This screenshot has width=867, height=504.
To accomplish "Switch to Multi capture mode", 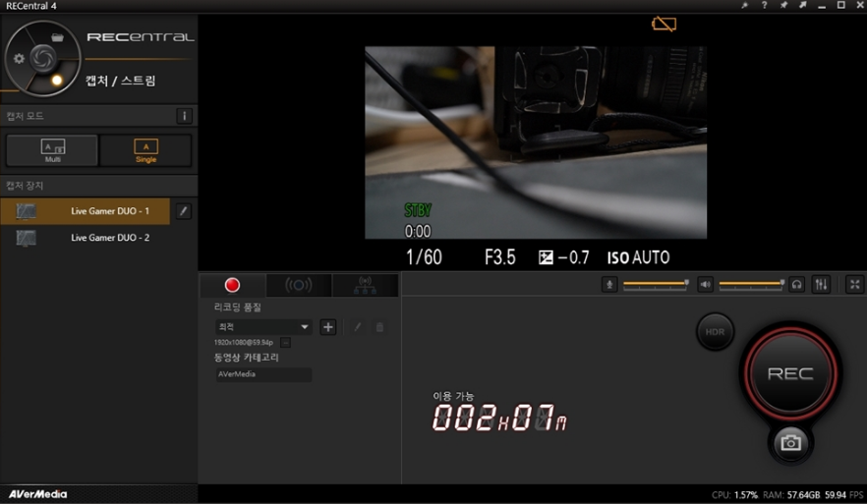I will (52, 149).
